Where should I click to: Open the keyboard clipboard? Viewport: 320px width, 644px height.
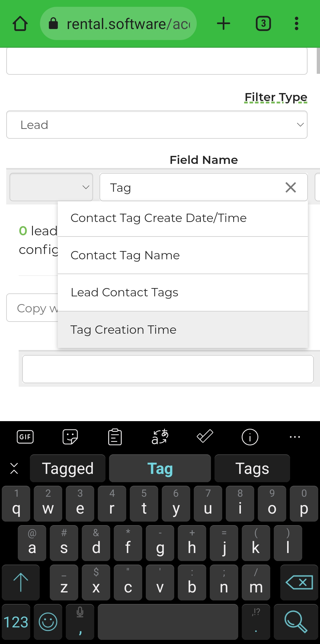click(x=115, y=437)
